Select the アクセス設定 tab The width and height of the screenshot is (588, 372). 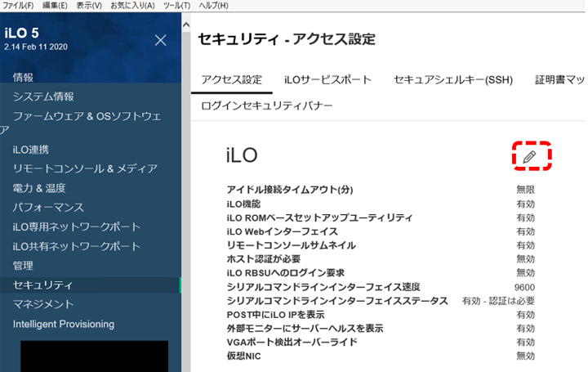pyautogui.click(x=232, y=80)
